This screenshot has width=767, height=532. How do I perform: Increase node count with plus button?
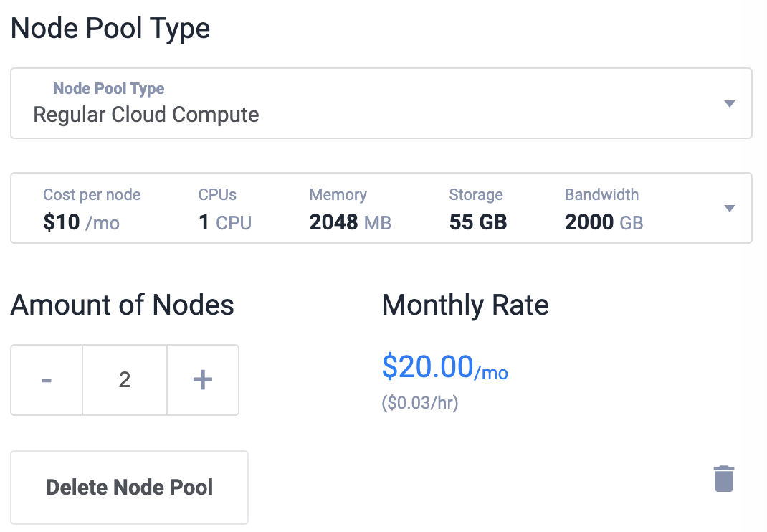tap(203, 380)
